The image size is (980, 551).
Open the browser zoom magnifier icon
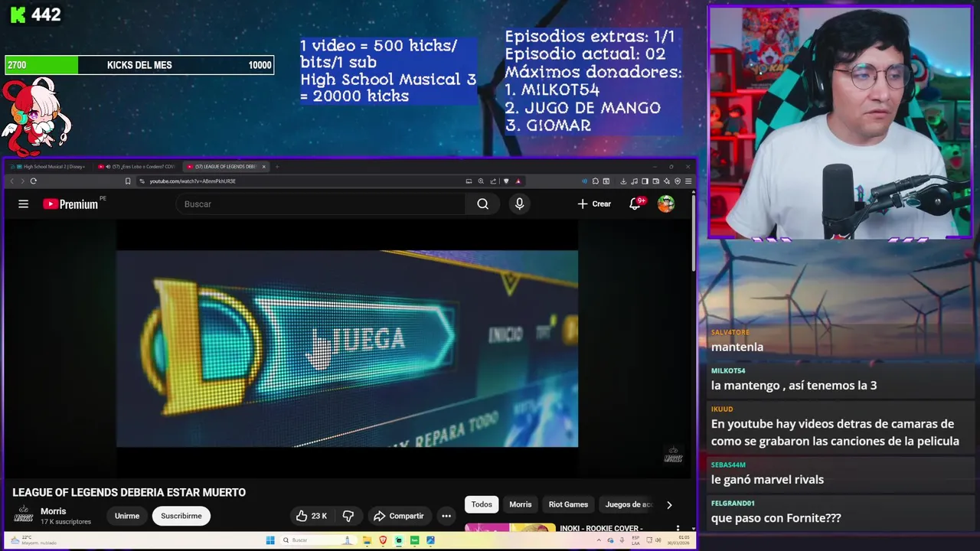[481, 181]
